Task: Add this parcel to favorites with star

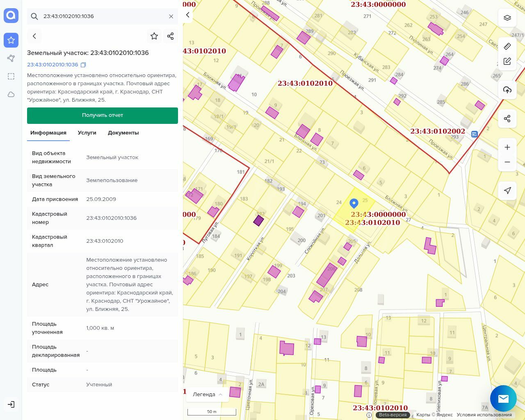Action: pos(154,36)
